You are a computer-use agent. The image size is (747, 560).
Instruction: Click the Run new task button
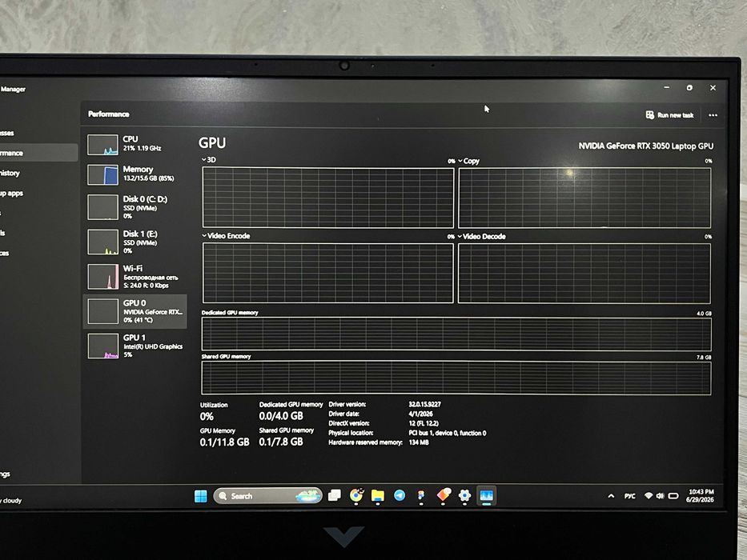tap(670, 114)
